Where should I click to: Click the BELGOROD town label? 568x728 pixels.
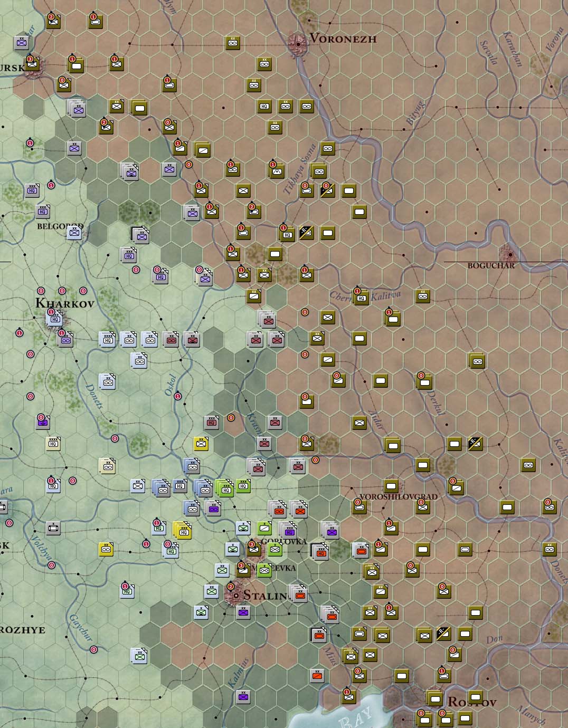tap(60, 226)
